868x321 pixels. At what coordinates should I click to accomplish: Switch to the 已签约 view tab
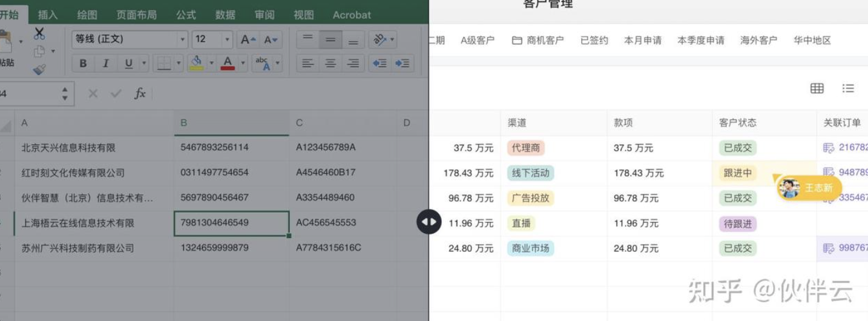click(594, 41)
